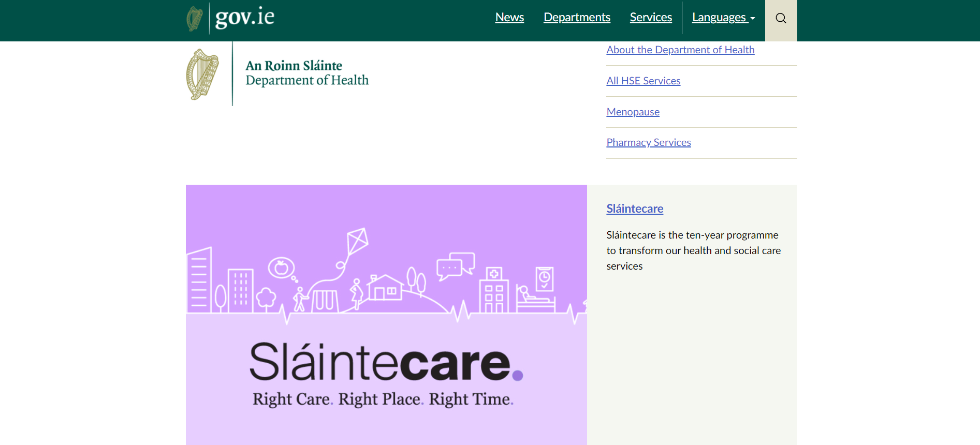Screen dimensions: 980x445
Task: Click the house illustration in the banner
Action: [385, 288]
